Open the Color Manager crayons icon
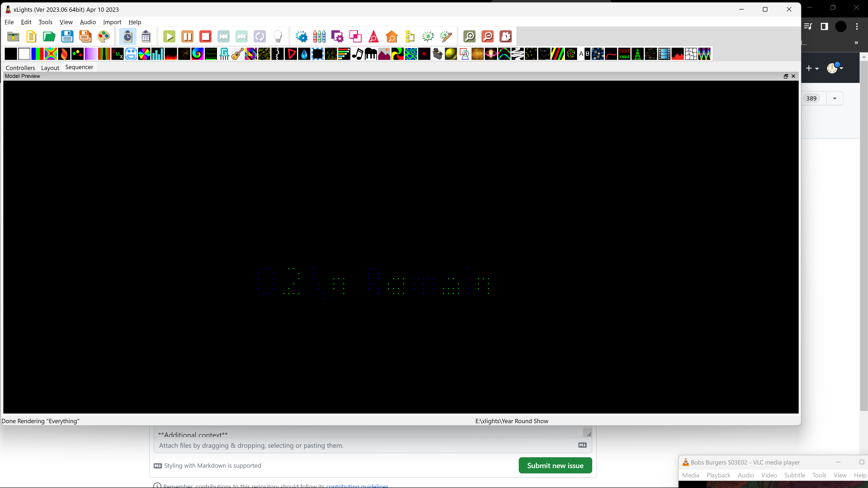The image size is (868, 488). coord(319,36)
